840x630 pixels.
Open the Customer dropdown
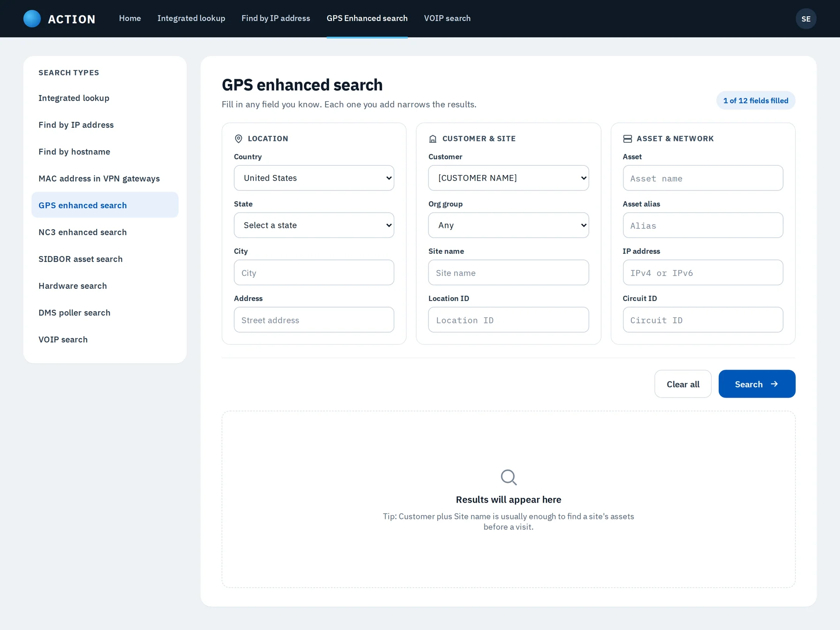click(x=509, y=178)
